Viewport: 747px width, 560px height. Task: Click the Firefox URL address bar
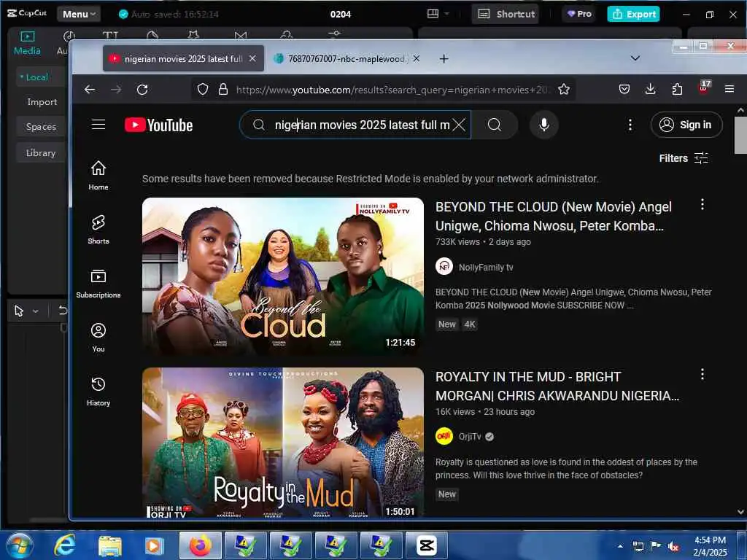(x=391, y=90)
